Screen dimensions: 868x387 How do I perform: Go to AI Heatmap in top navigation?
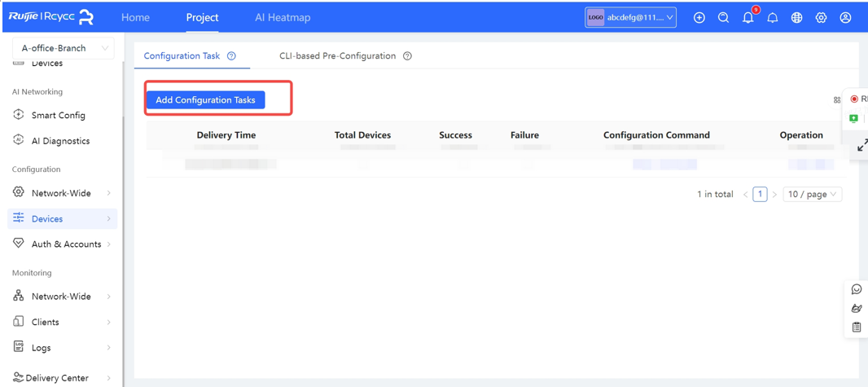tap(283, 18)
